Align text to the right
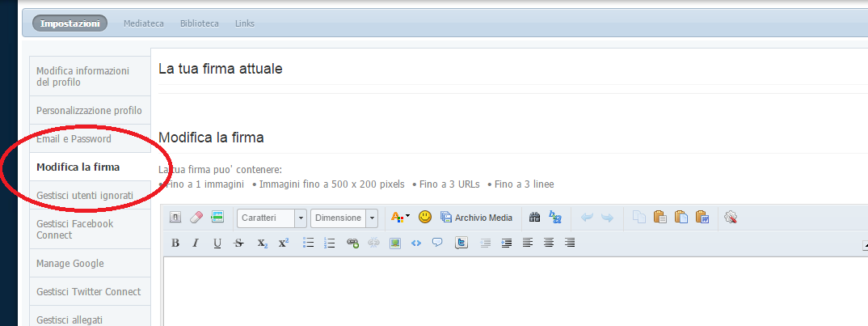The width and height of the screenshot is (868, 326). coord(570,243)
